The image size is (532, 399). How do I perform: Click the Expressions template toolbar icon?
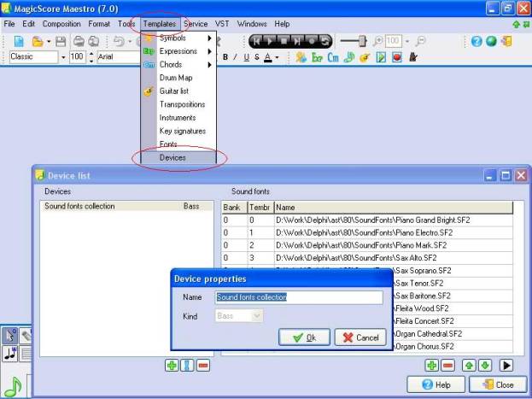pos(317,57)
